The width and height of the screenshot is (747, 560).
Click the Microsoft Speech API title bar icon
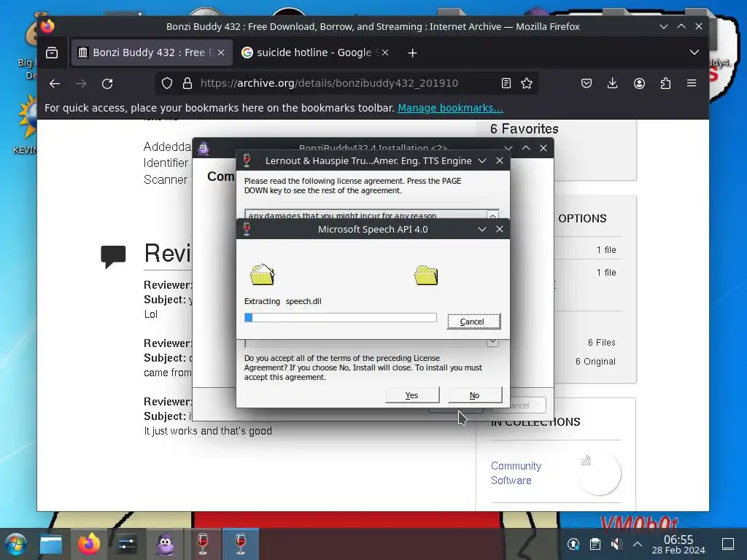(x=247, y=229)
